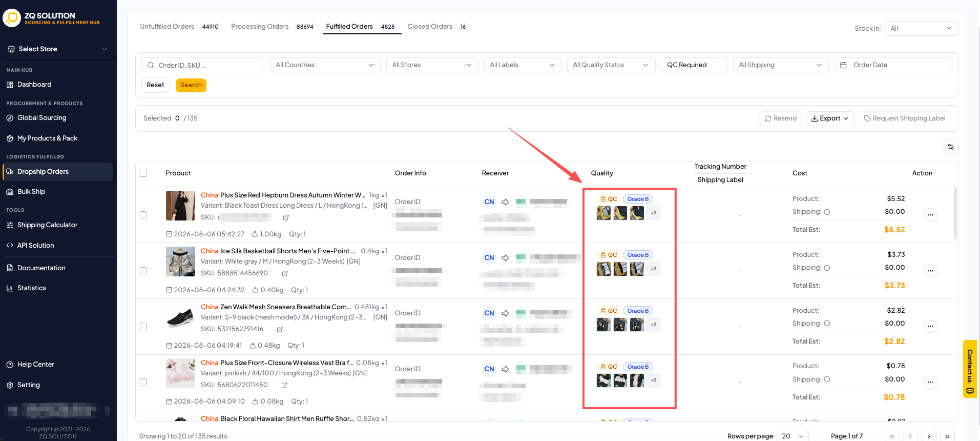The image size is (980, 441).
Task: Open more actions for Zen Walk Sneakers order
Action: pyautogui.click(x=930, y=326)
